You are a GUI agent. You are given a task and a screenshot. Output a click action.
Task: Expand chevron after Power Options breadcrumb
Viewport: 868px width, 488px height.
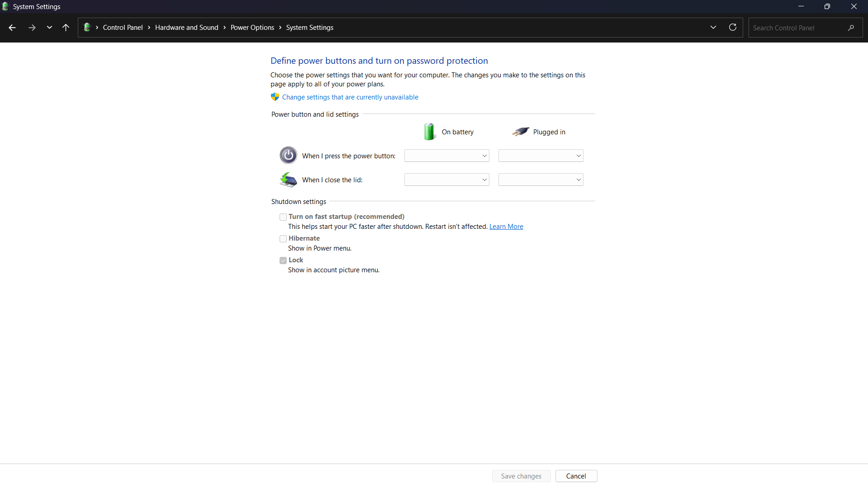pyautogui.click(x=280, y=28)
